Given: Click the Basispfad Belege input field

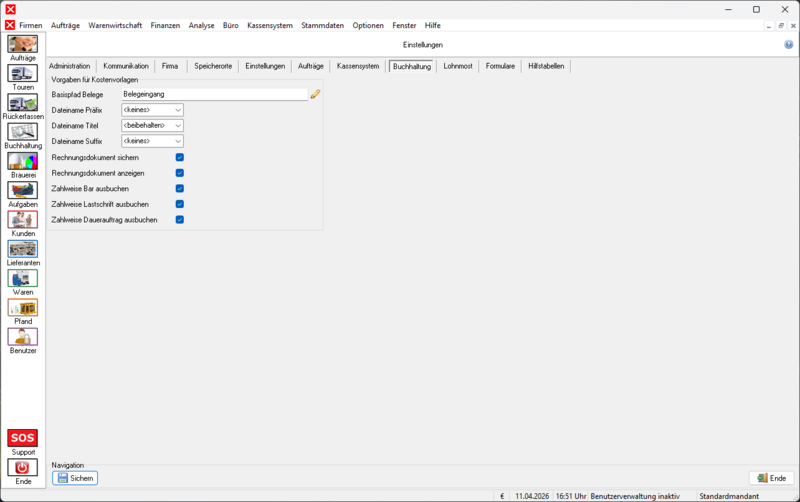Looking at the screenshot, I should (215, 94).
